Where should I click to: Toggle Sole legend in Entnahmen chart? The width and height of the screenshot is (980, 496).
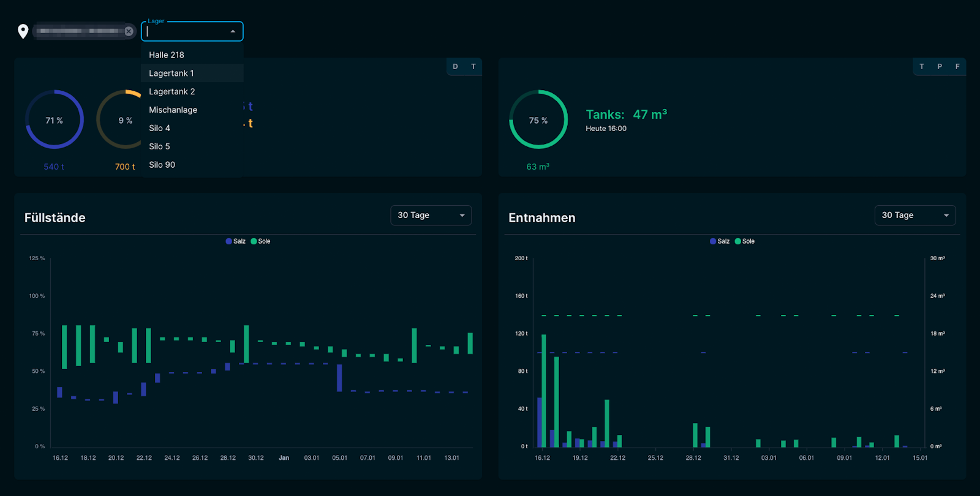tap(745, 241)
